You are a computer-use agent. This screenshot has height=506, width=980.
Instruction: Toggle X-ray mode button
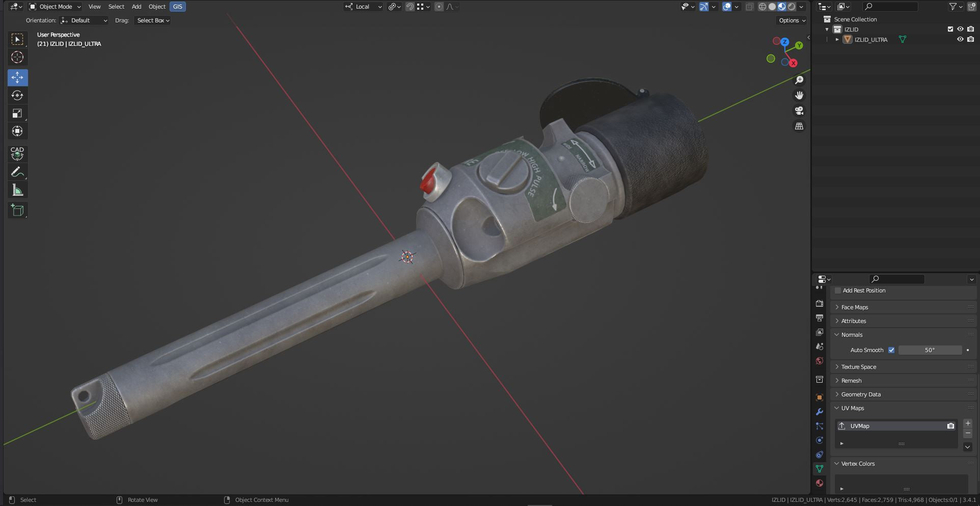tap(749, 7)
